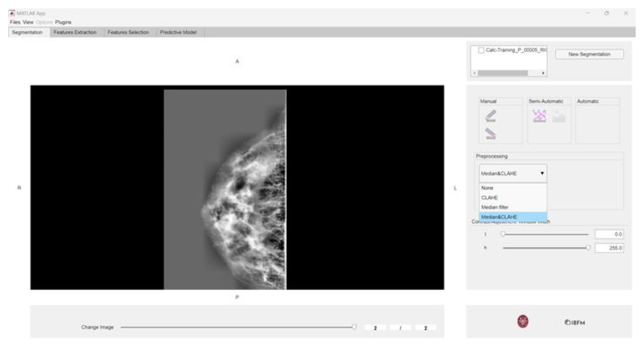The height and width of the screenshot is (348, 644).
Task: Open the Predictive Model tab
Action: [178, 32]
